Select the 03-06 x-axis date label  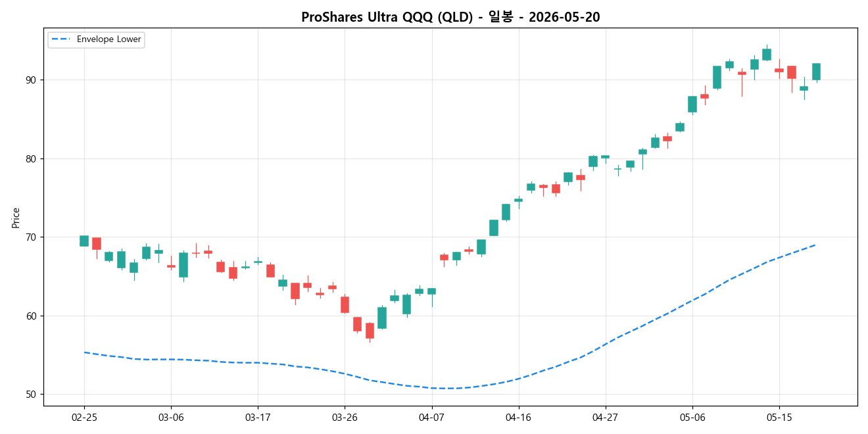point(171,418)
